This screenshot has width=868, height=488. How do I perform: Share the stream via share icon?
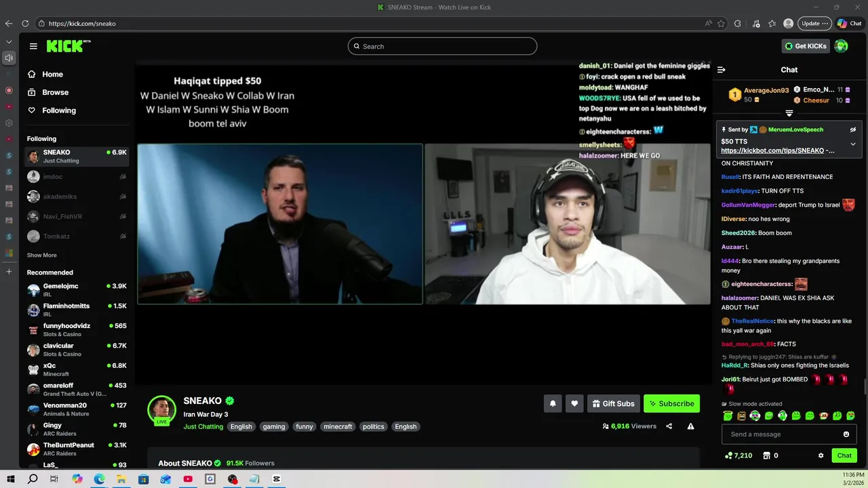tap(669, 426)
